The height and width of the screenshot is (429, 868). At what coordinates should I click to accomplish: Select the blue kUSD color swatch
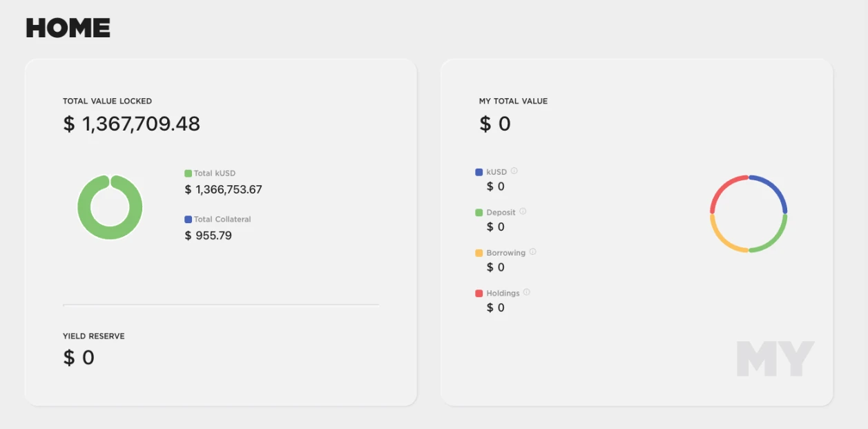point(479,172)
